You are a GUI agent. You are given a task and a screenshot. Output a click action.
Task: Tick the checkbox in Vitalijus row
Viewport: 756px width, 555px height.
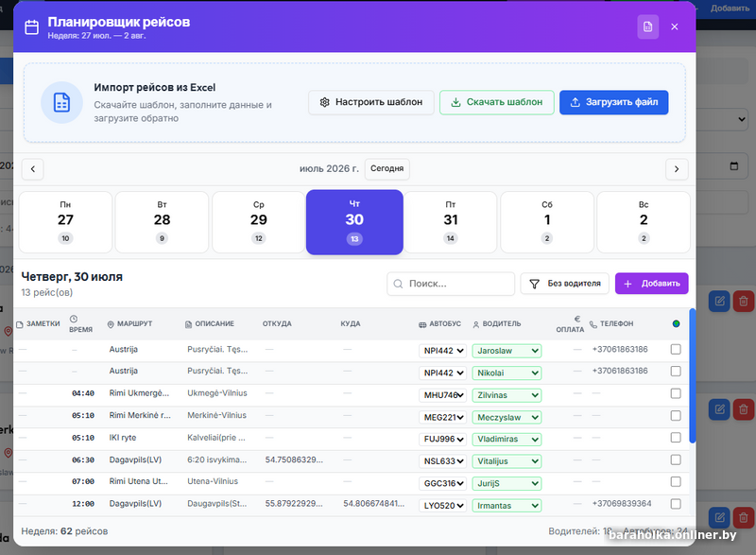(676, 460)
